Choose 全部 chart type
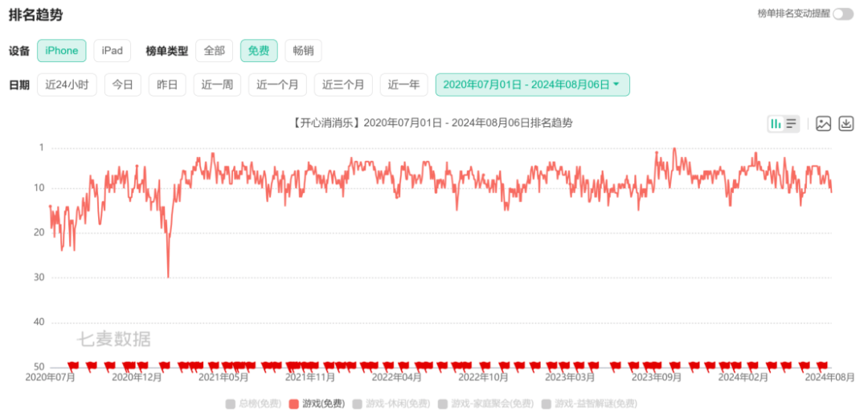Image resolution: width=868 pixels, height=420 pixels. pos(215,51)
